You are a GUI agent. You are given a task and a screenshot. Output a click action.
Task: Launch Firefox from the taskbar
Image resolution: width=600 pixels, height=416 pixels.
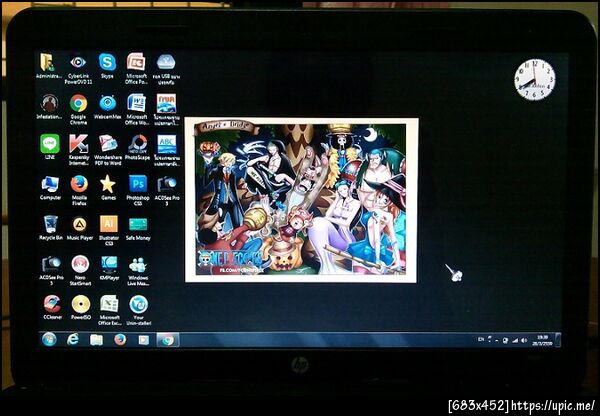click(x=120, y=339)
